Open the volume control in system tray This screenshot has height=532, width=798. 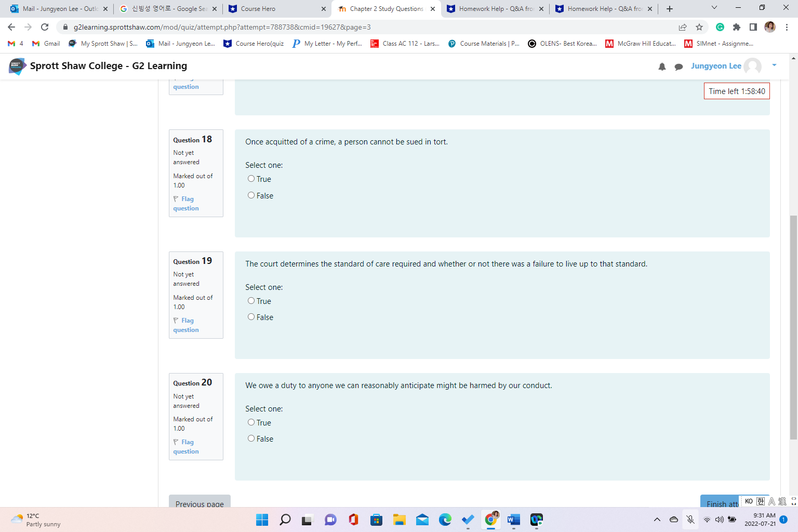pyautogui.click(x=720, y=520)
